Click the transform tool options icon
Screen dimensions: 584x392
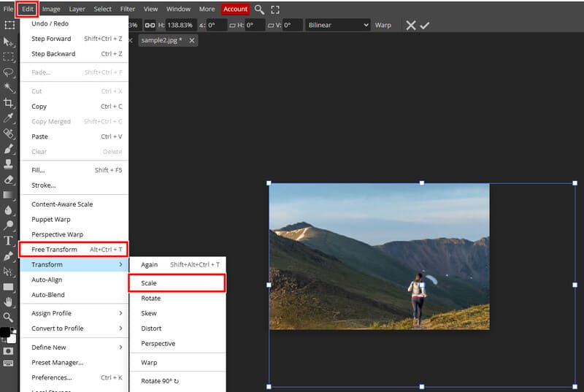9,25
